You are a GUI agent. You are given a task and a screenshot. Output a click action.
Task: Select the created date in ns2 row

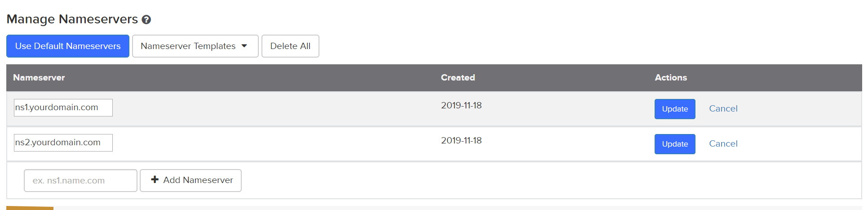point(461,140)
